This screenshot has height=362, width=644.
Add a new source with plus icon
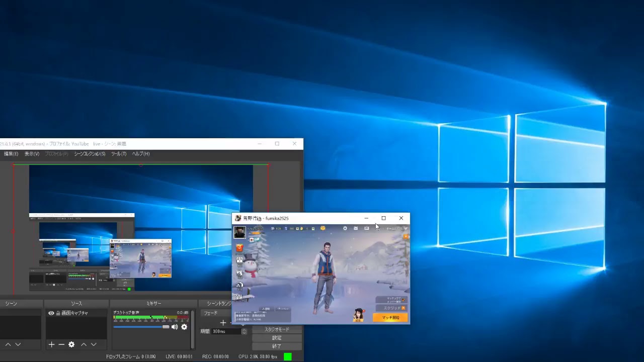pyautogui.click(x=51, y=344)
